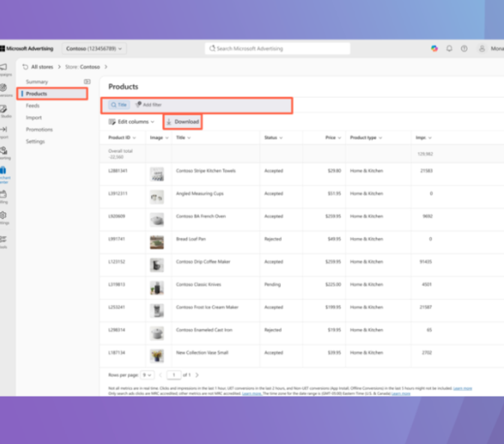Click the collapse panel icon beside Summary
This screenshot has width=504, height=444.
click(x=87, y=82)
